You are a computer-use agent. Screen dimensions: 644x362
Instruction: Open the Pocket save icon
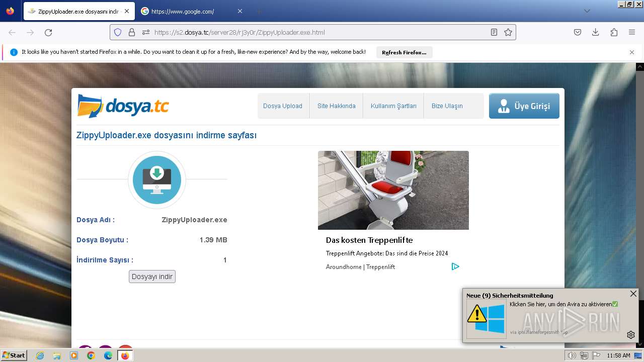point(578,32)
